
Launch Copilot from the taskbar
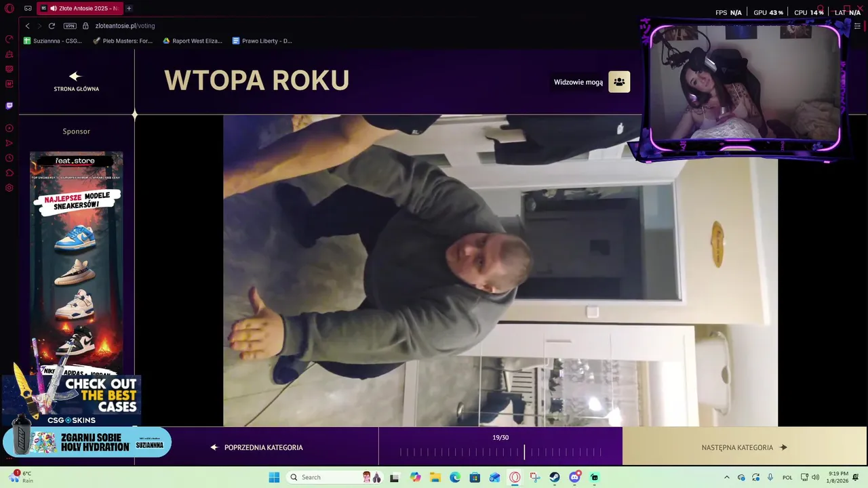(415, 477)
